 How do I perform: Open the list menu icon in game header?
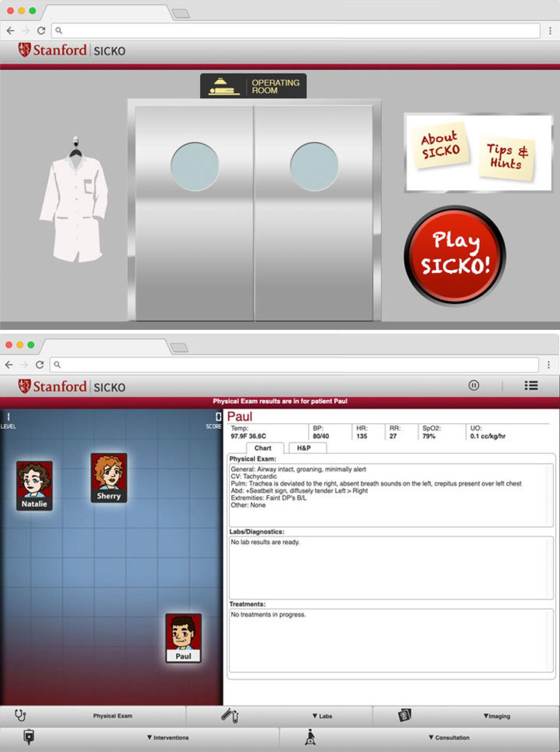(x=531, y=385)
